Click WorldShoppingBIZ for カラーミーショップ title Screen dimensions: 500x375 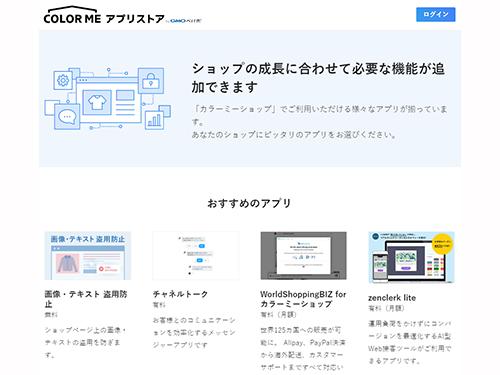(x=303, y=299)
